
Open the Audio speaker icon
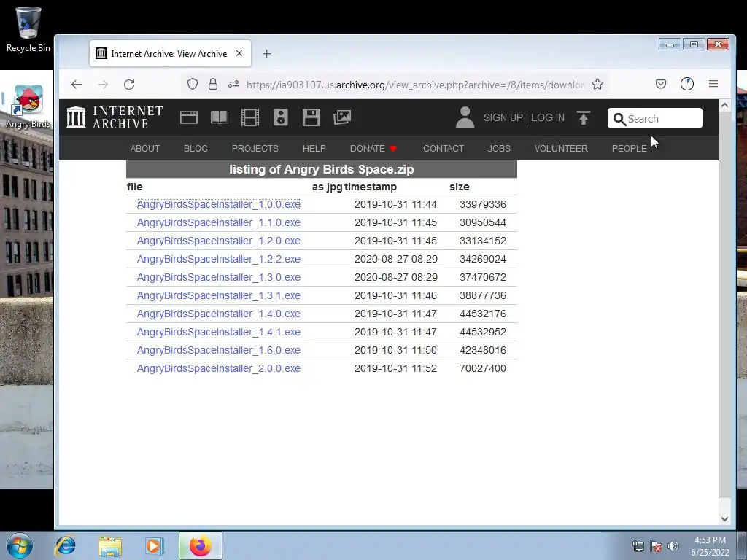point(281,117)
